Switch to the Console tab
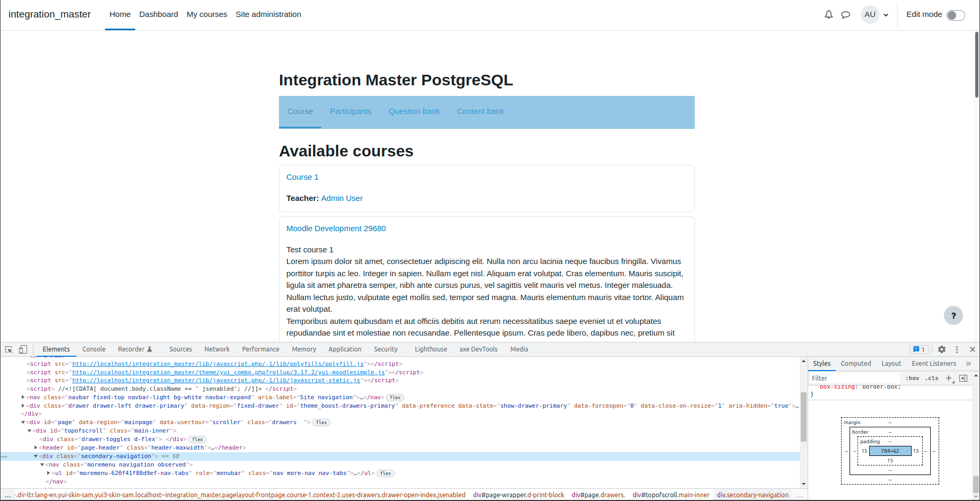This screenshot has height=501, width=980. pyautogui.click(x=94, y=349)
